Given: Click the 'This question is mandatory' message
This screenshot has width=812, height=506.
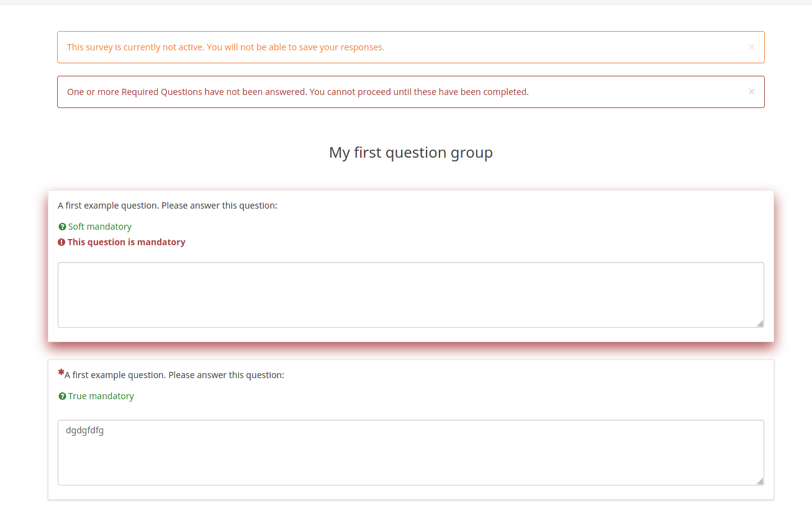Looking at the screenshot, I should (126, 242).
